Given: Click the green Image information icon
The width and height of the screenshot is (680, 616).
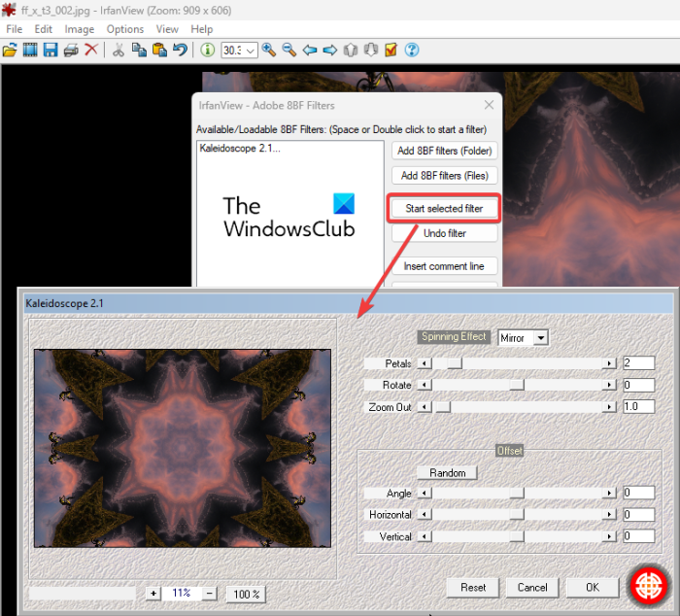Looking at the screenshot, I should (207, 50).
